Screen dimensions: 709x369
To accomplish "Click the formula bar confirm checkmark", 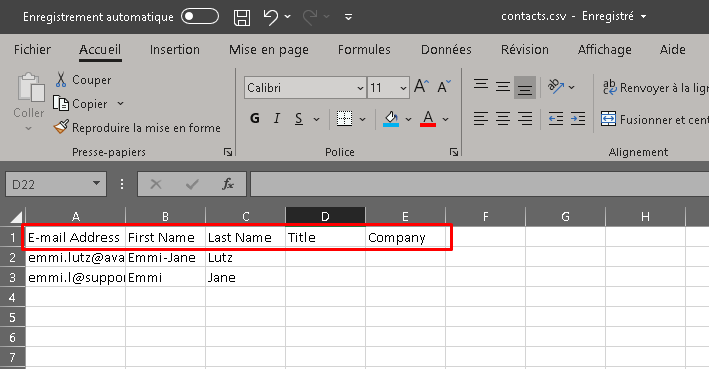I will click(192, 184).
